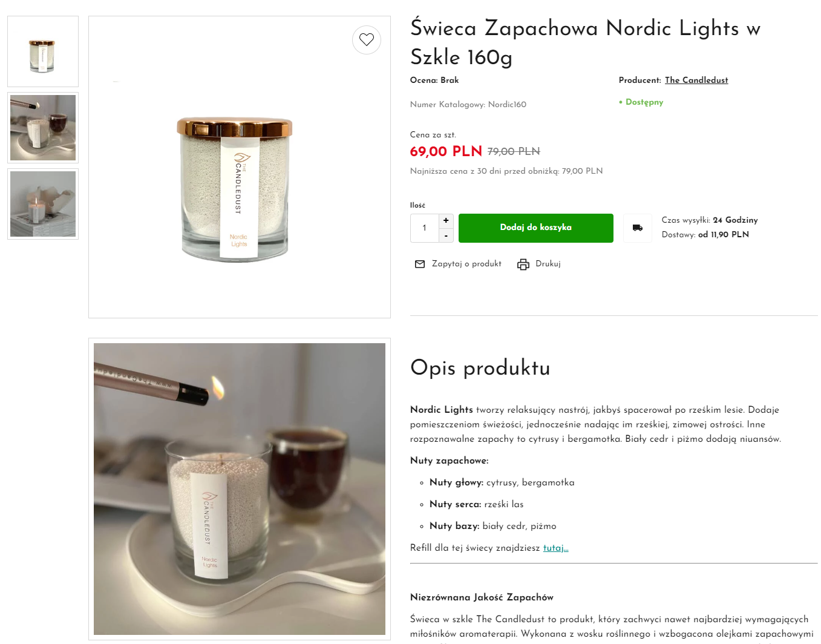Click the Drukuj option
The width and height of the screenshot is (821, 644).
pos(548,264)
